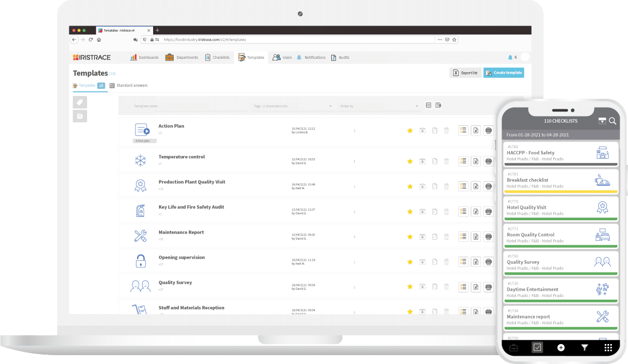This screenshot has height=364, width=628.
Task: Print the Action Plan template
Action: tap(488, 130)
